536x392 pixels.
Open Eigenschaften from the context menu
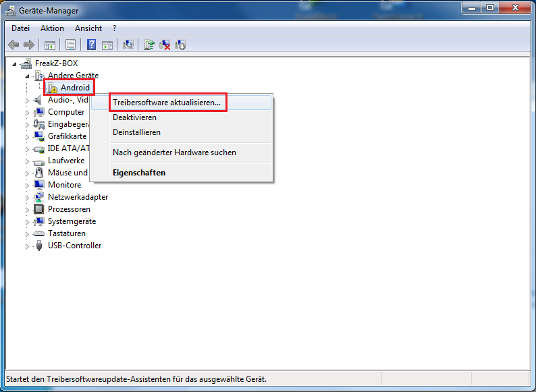(x=181, y=173)
